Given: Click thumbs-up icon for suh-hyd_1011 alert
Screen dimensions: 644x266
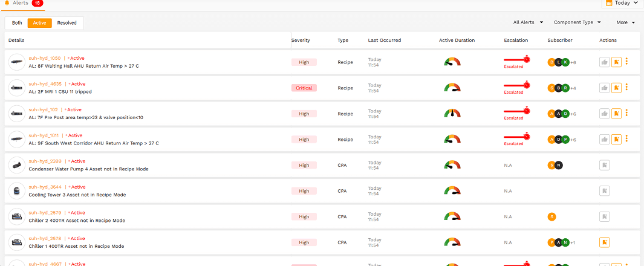Looking at the screenshot, I should pyautogui.click(x=604, y=140).
